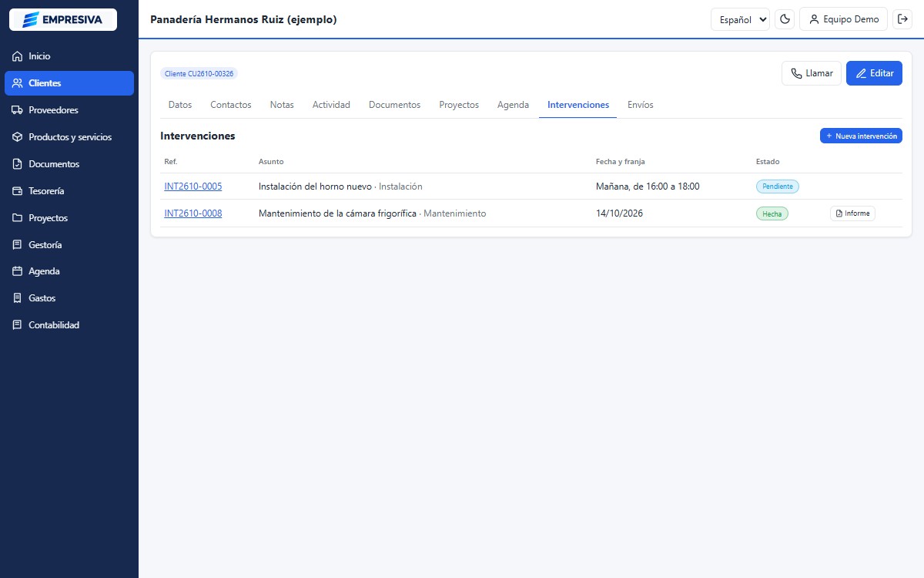Click the sidebar Documentos file icon

(18, 164)
